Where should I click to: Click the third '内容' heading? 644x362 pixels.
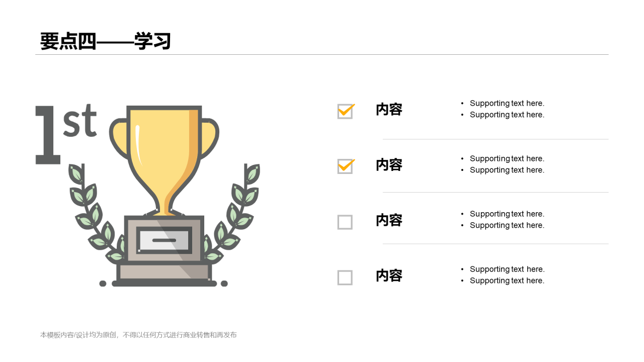[389, 220]
